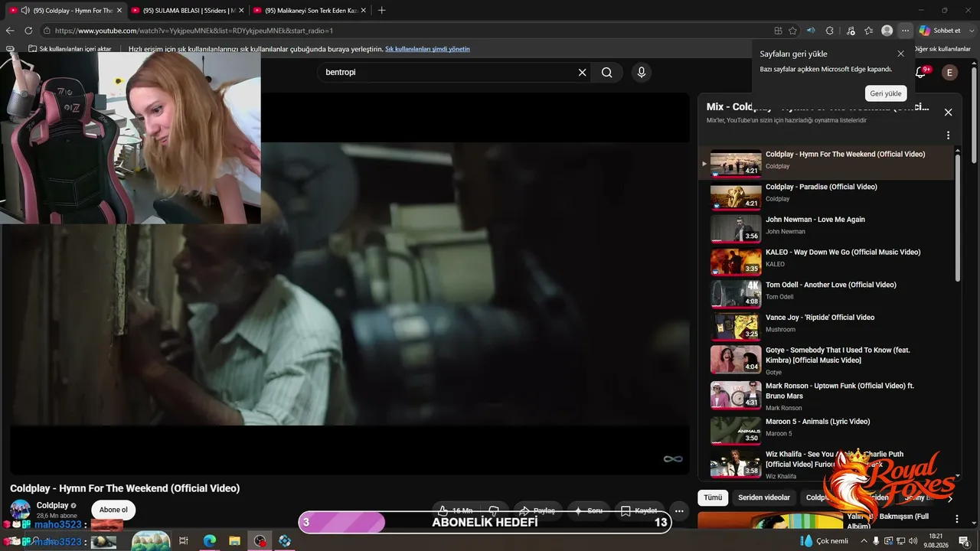Open Microsoft Edge from the taskbar
Screen dimensions: 980x551
209,541
